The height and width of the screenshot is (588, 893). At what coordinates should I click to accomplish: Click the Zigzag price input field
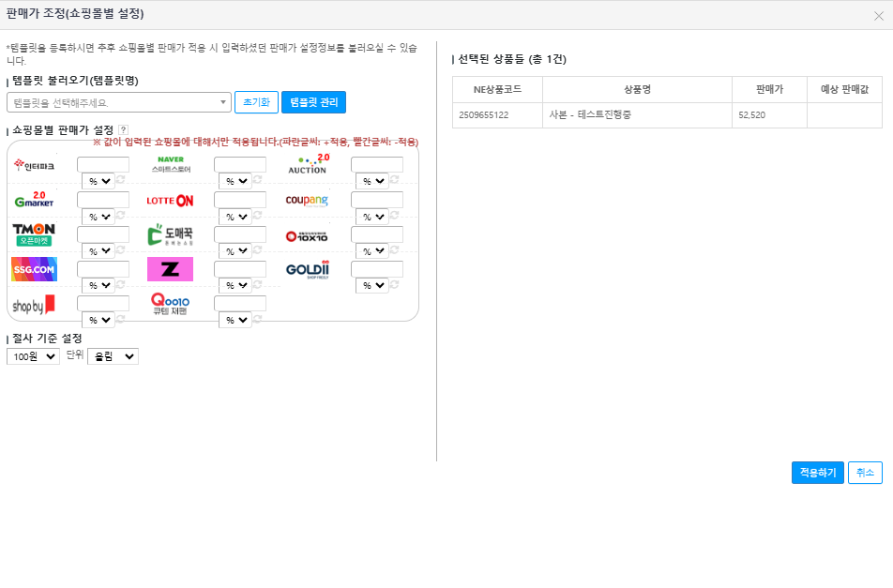tap(240, 268)
